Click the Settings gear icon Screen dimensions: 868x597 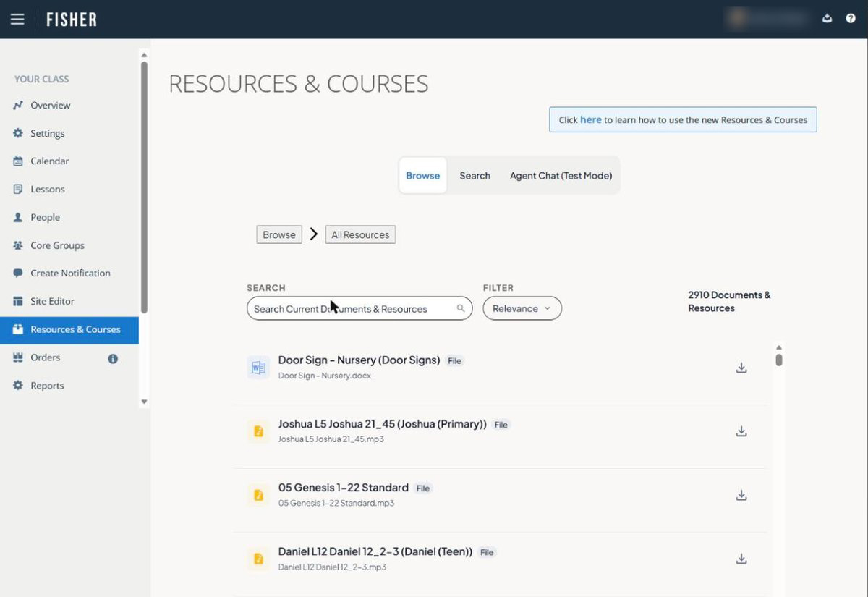click(18, 134)
